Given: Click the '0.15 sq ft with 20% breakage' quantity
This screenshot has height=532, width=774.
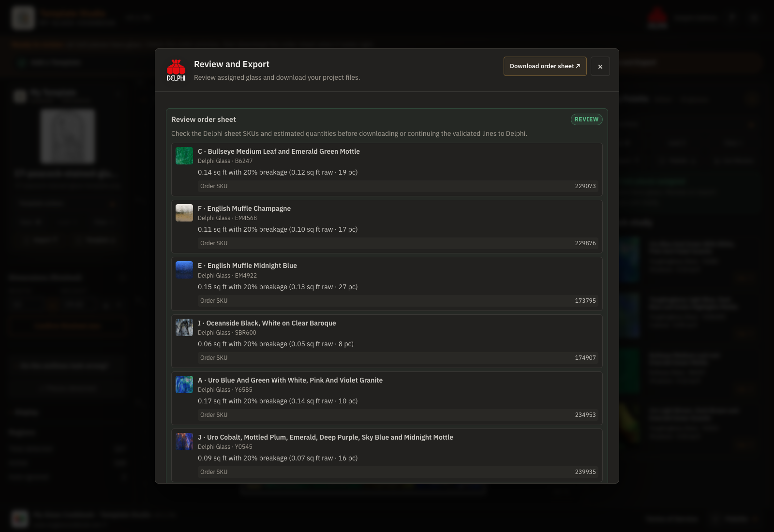Looking at the screenshot, I should click(x=278, y=287).
